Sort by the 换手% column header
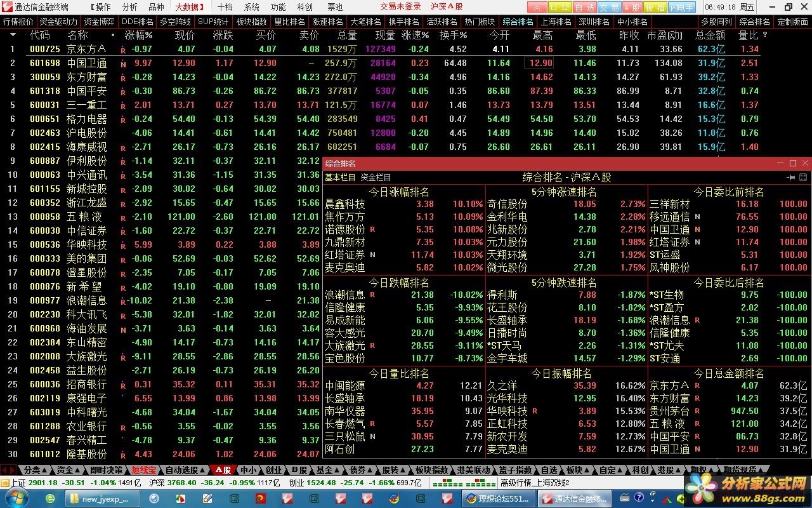Viewport: 812px width, 508px height. click(454, 35)
